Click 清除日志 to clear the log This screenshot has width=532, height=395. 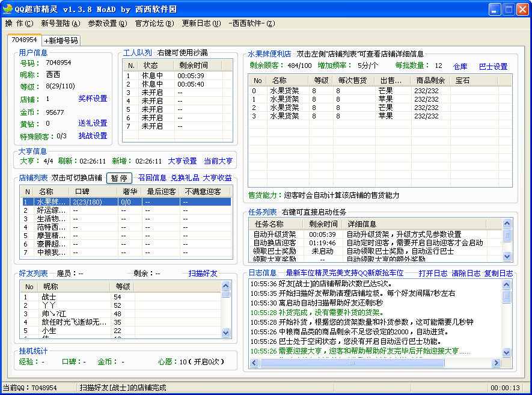(466, 274)
